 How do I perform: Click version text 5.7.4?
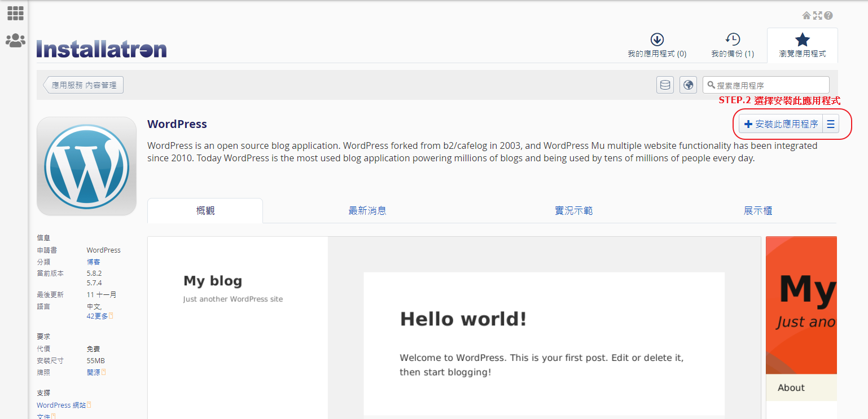[x=94, y=283]
